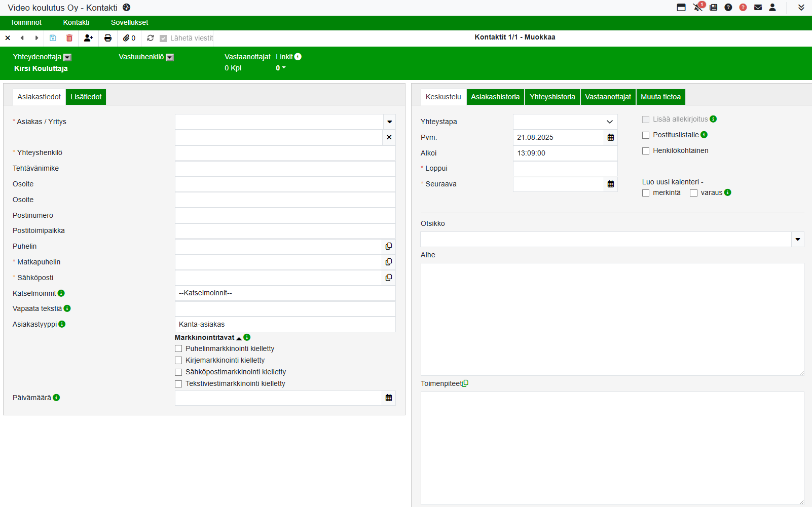This screenshot has height=507, width=812.
Task: Switch to the Lisätiedot tab
Action: (x=86, y=97)
